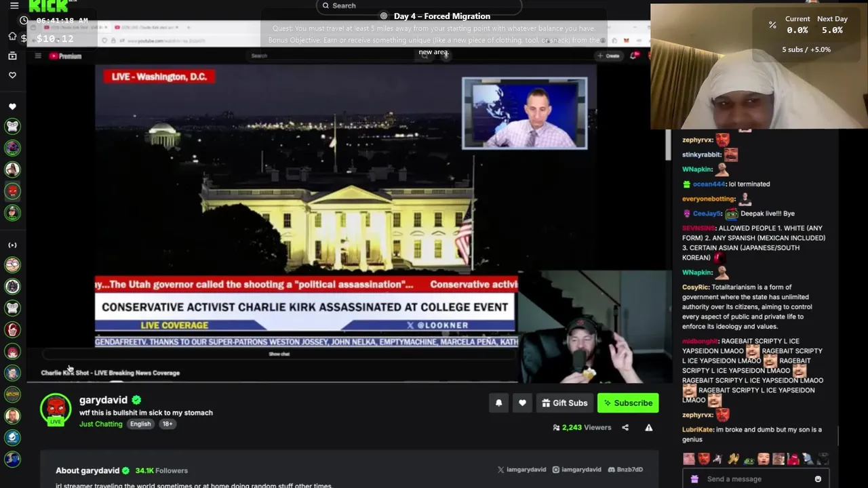The image size is (868, 488).
Task: Click garydavid channel name
Action: click(103, 400)
